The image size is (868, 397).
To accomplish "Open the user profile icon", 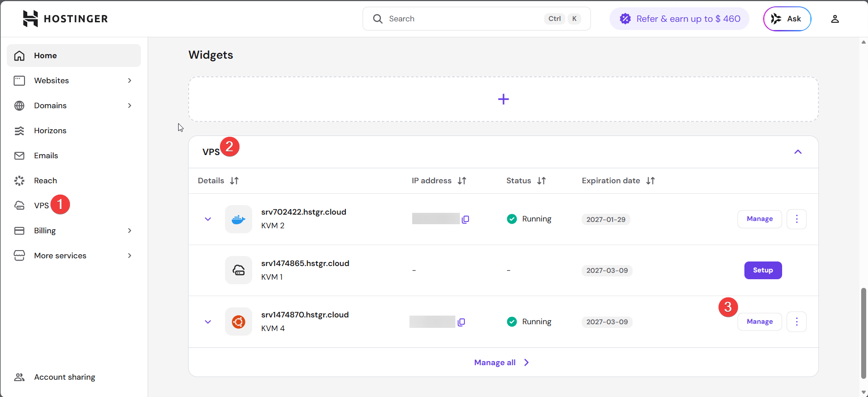I will pos(835,19).
